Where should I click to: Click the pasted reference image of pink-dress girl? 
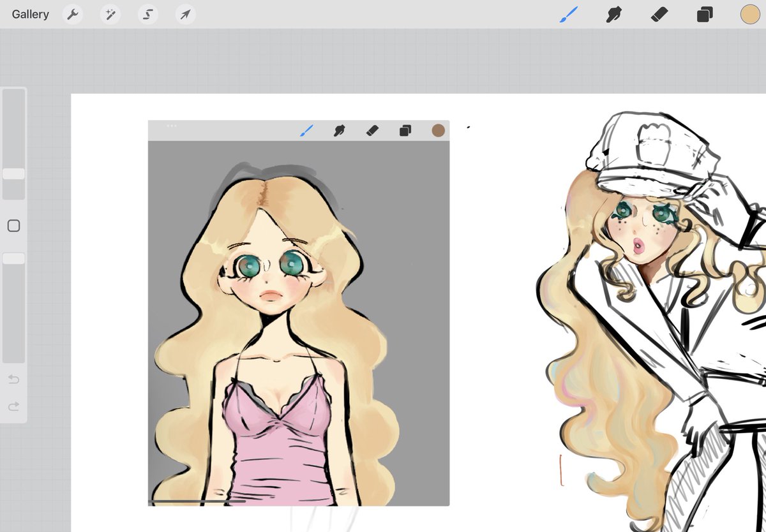point(299,313)
